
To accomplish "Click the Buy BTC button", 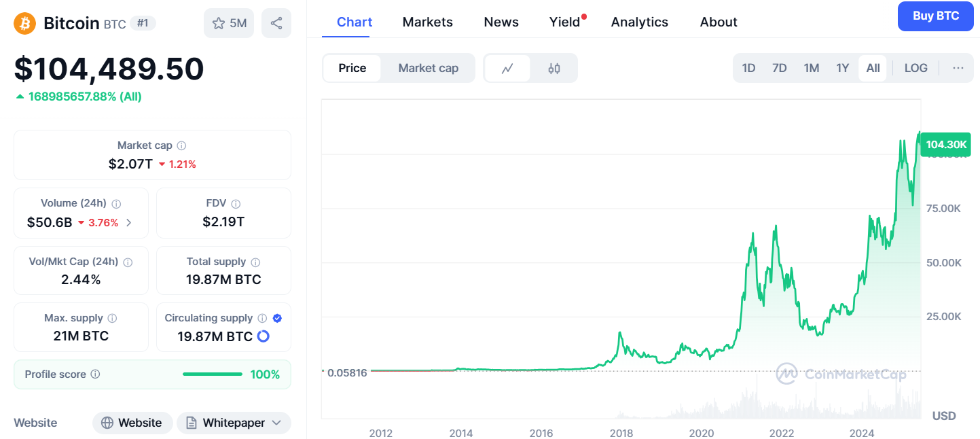I will tap(936, 16).
